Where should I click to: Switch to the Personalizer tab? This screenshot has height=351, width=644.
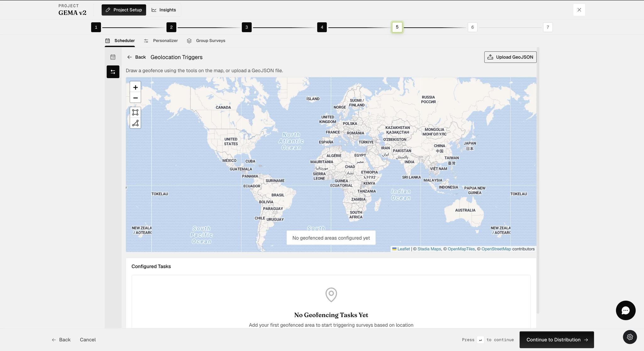tap(161, 41)
